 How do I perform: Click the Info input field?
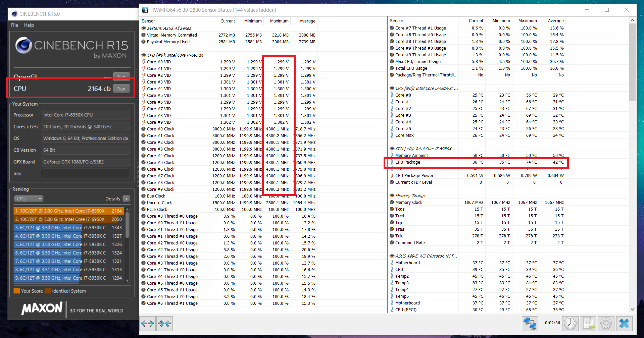(85, 174)
